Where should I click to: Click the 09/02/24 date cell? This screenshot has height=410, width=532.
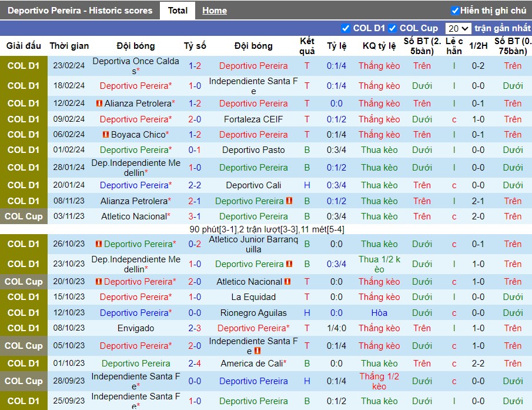pos(69,119)
